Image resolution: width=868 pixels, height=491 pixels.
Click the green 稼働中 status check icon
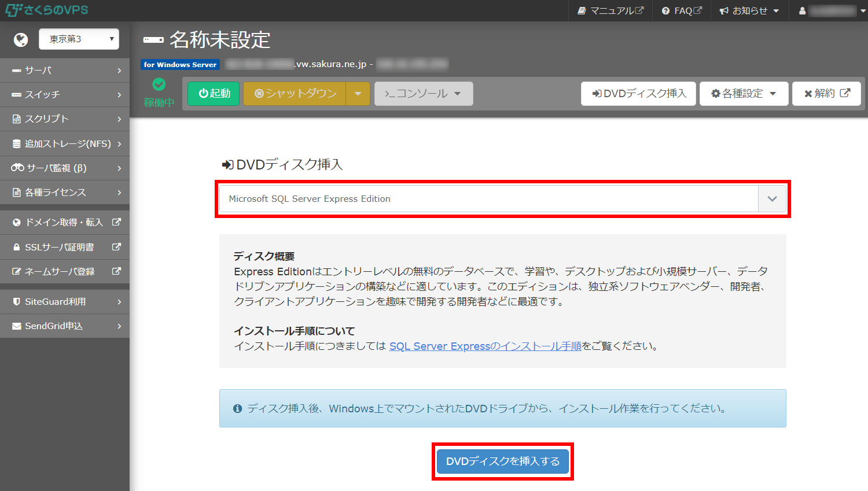(159, 84)
